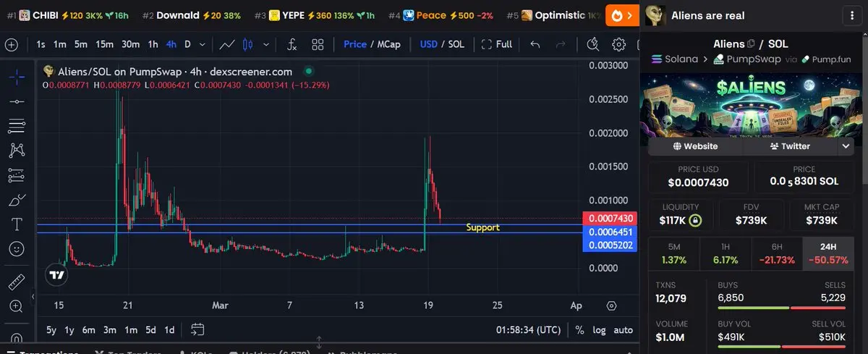Choose the pattern drawing tool
The image size is (868, 354).
[16, 151]
